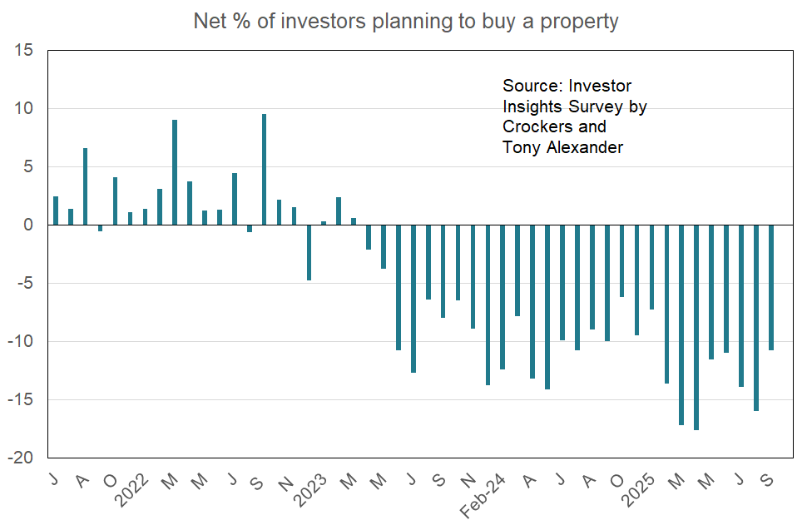Click the tallest positive bar near 9.5
The width and height of the screenshot is (812, 530).
coord(264,170)
